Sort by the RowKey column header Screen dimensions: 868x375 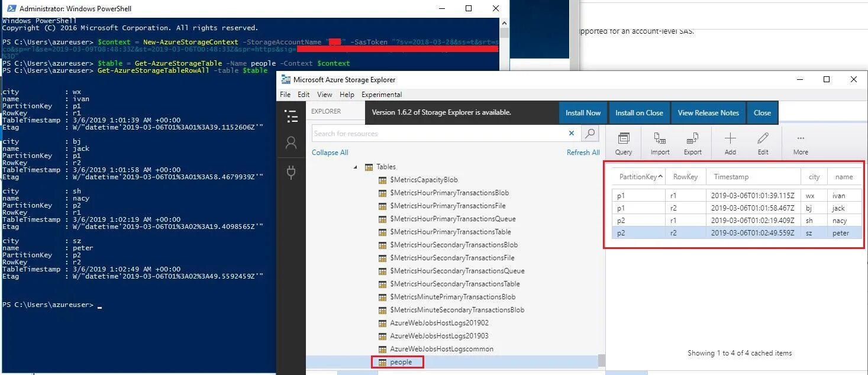pyautogui.click(x=685, y=177)
